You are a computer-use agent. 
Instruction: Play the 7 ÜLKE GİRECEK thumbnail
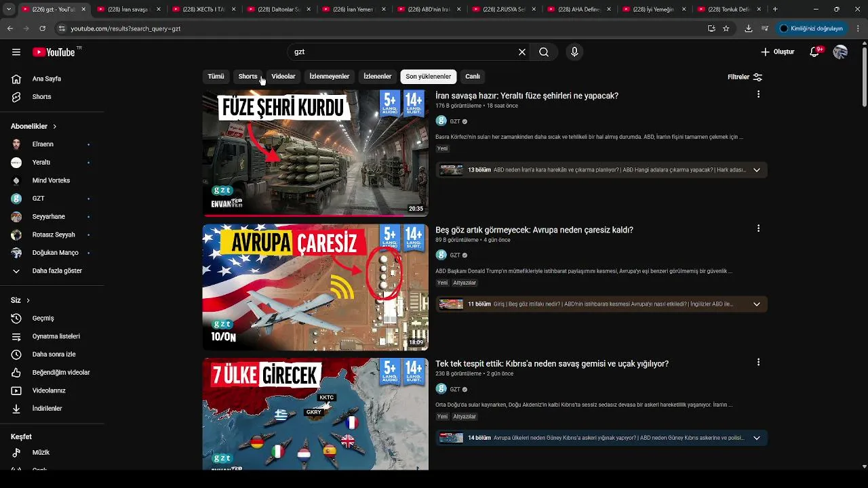[315, 414]
